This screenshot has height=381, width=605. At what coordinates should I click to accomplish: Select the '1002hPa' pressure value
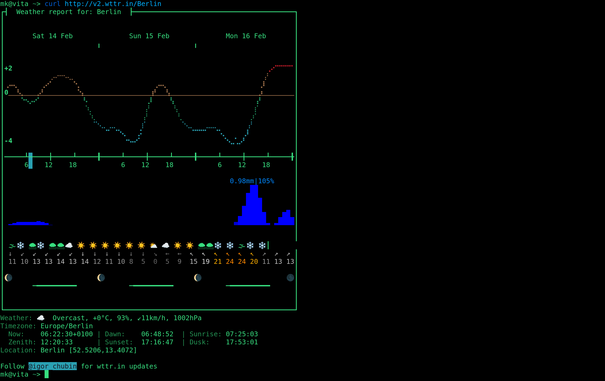[188, 318]
